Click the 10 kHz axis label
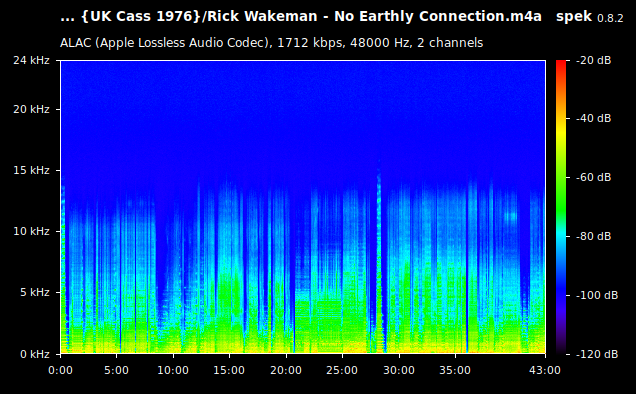The image size is (636, 394). 31,231
